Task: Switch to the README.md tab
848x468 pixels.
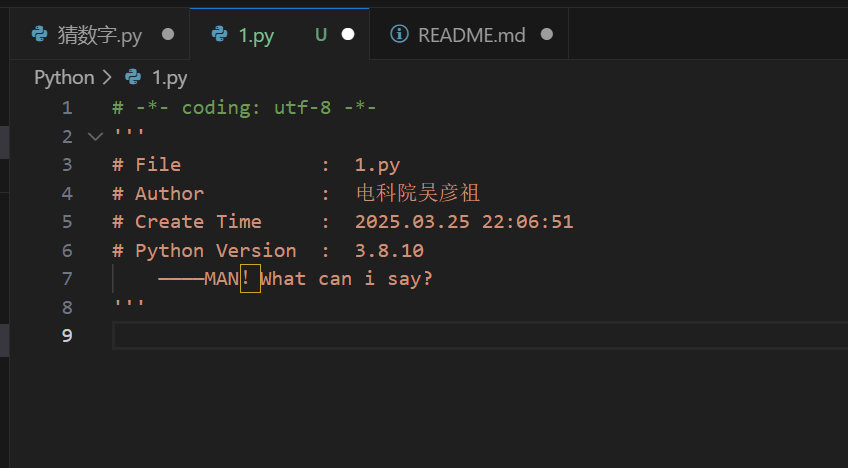Action: point(469,34)
